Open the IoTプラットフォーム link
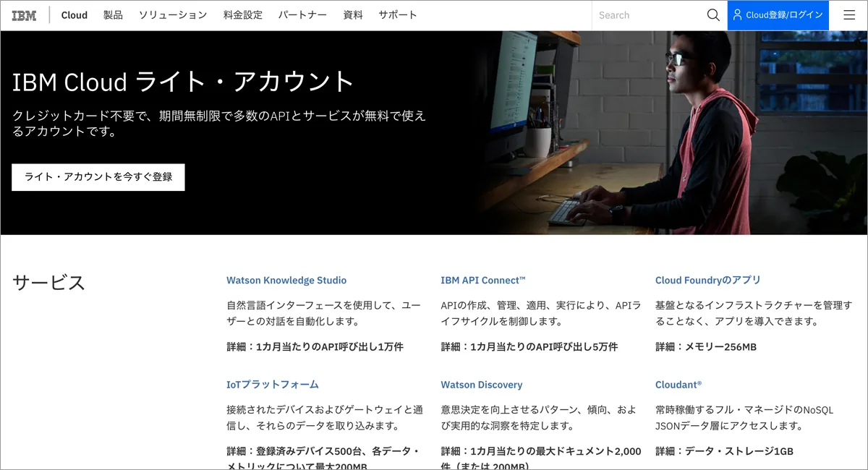The image size is (868, 470). coord(273,385)
